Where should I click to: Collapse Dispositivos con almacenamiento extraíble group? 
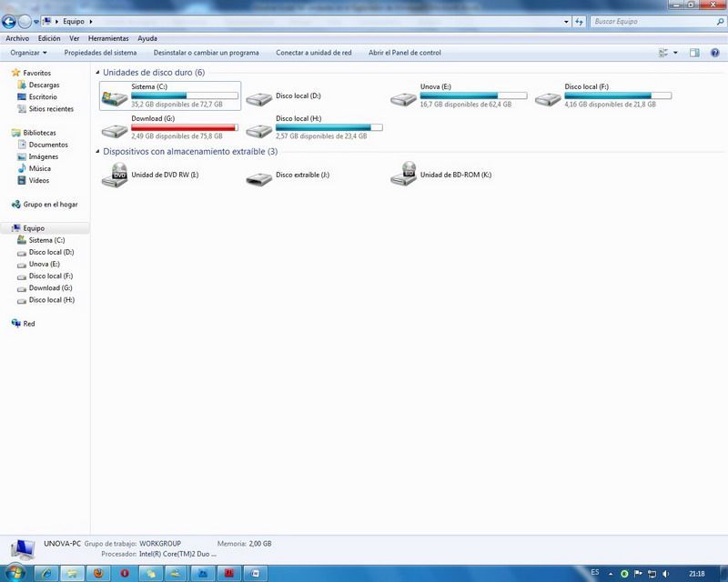click(97, 152)
